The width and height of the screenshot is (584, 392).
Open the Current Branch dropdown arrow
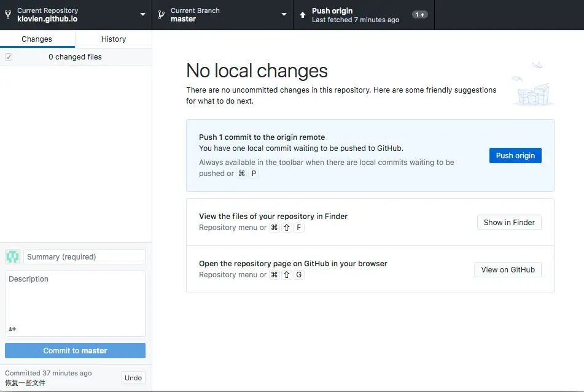tap(284, 15)
